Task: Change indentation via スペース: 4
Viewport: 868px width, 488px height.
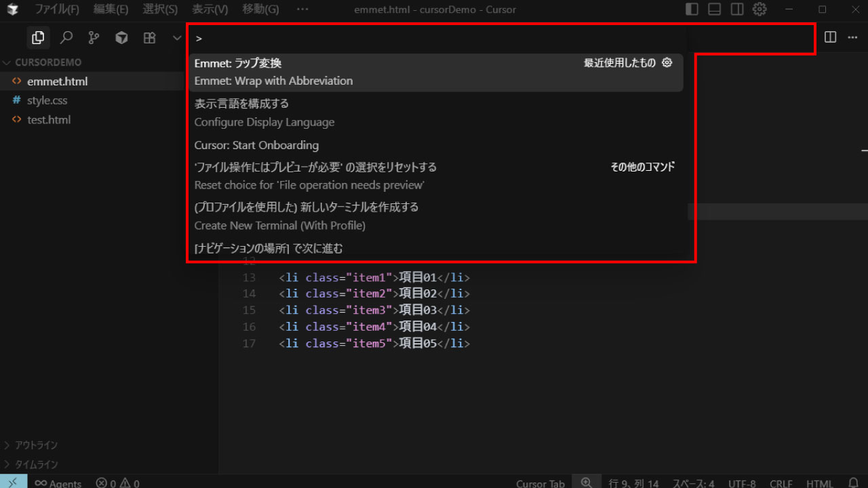Action: coord(693,483)
